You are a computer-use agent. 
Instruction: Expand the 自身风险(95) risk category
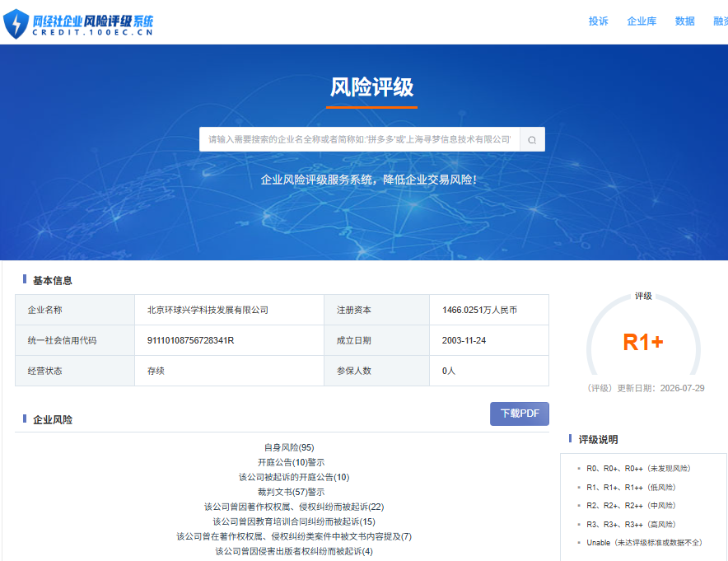click(x=289, y=447)
